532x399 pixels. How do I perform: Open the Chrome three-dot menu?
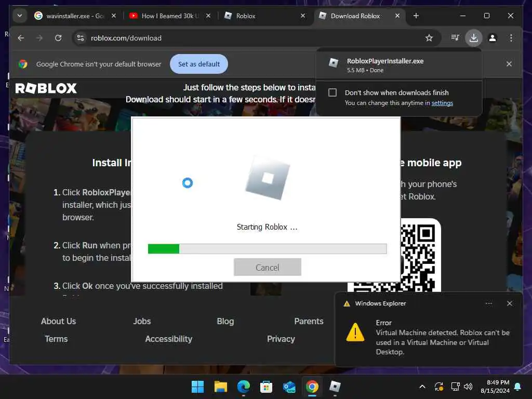(511, 38)
